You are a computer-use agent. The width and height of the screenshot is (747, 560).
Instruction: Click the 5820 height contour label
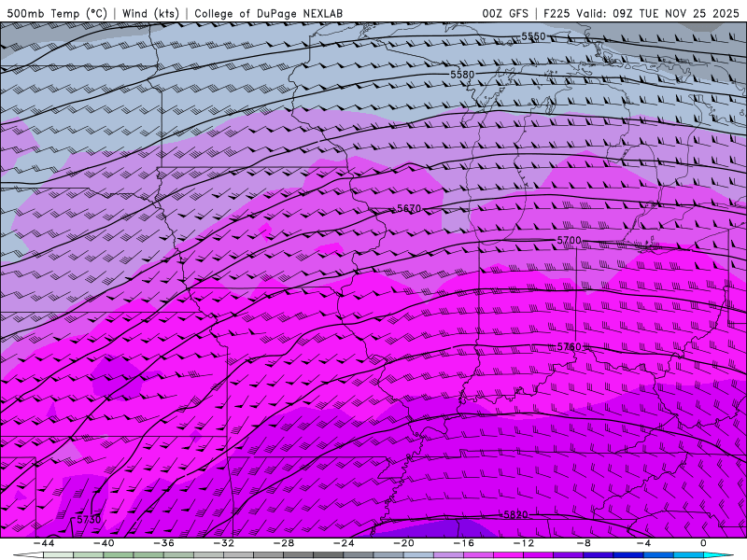click(515, 515)
